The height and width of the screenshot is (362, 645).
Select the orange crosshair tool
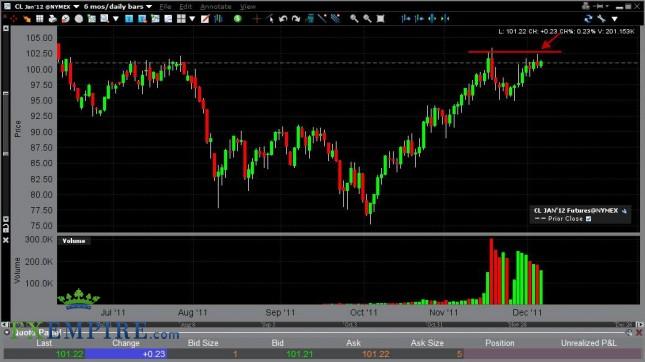click(257, 19)
